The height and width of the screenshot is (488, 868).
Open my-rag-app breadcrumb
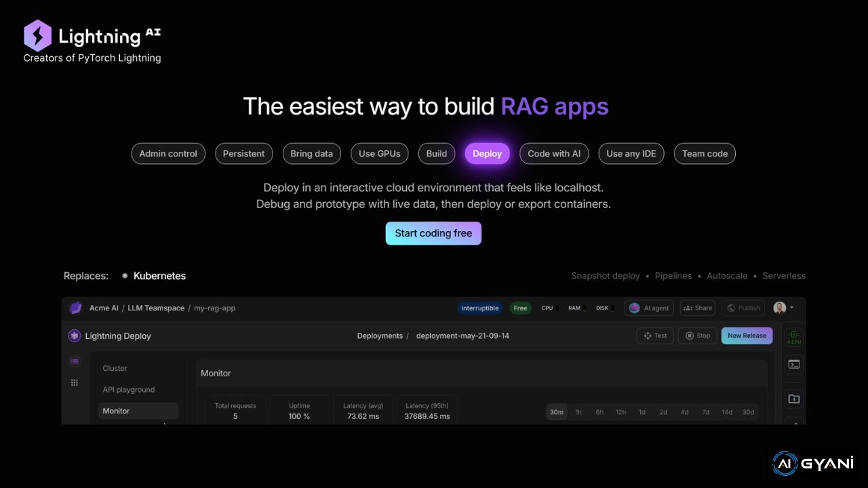pos(214,308)
